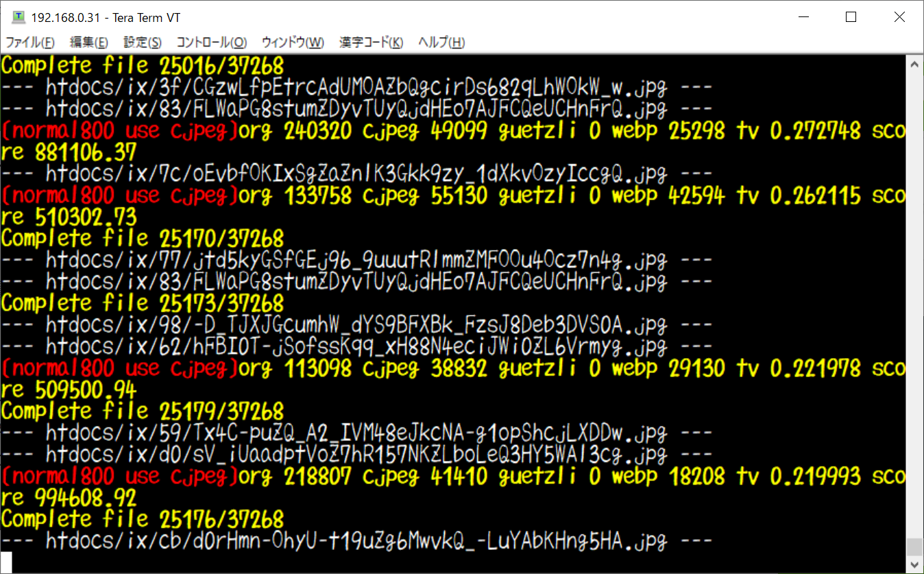Open the コントロール(O) menu
The height and width of the screenshot is (574, 924).
[211, 43]
